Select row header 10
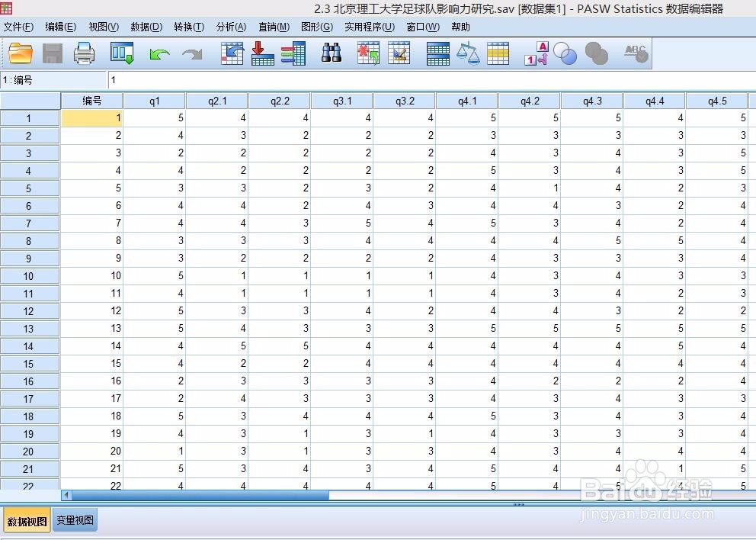756x540 pixels. [30, 276]
